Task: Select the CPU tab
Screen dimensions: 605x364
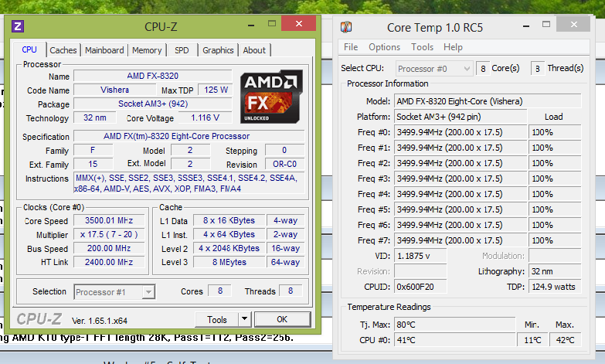Action: click(29, 49)
